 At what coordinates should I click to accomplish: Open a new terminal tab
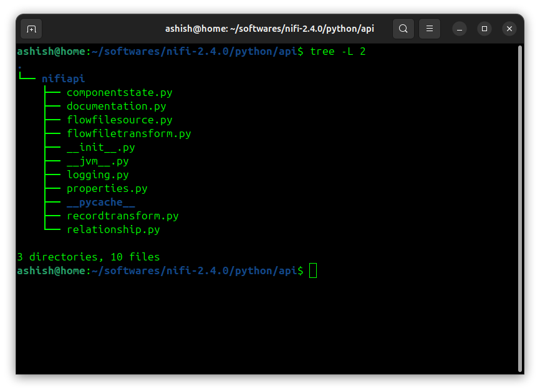pyautogui.click(x=31, y=29)
